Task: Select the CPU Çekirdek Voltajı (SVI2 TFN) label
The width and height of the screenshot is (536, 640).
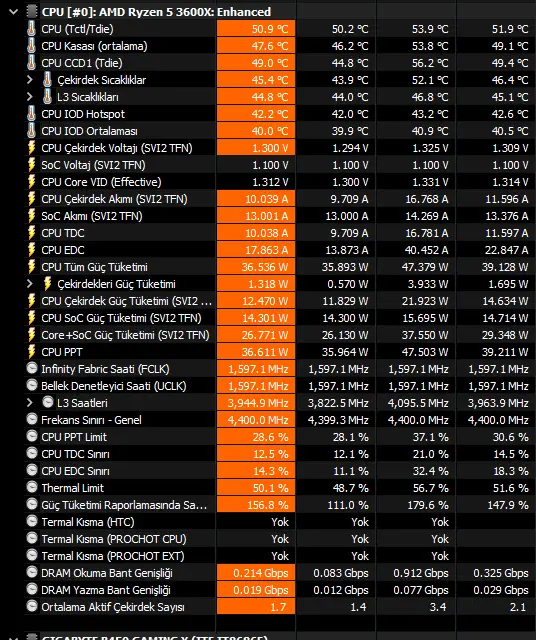Action: tap(117, 148)
